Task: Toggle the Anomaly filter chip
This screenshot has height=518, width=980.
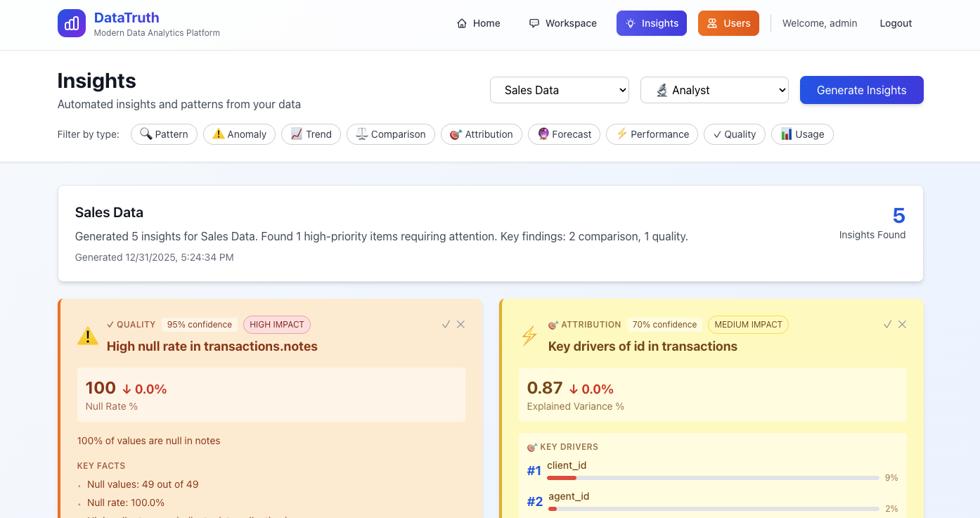Action: coord(239,134)
